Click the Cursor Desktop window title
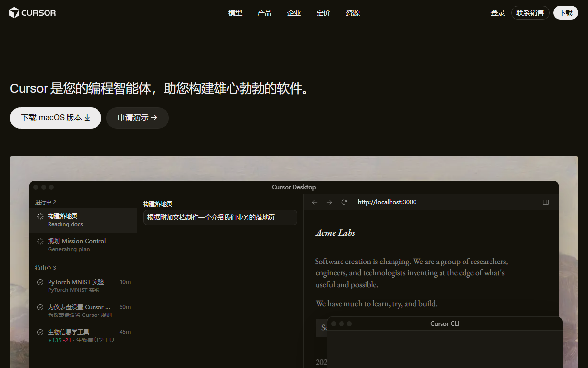The image size is (588, 368). pos(294,187)
